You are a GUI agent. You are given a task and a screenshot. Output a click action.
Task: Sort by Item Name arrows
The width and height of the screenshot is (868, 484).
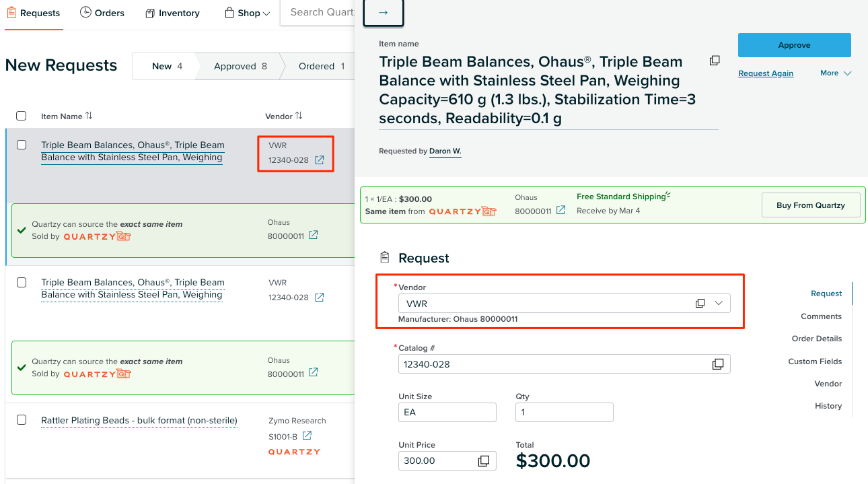coord(89,116)
